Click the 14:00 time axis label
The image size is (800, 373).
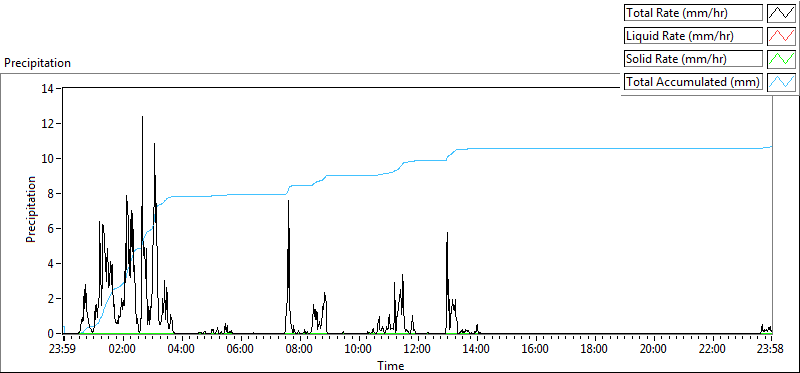click(477, 349)
